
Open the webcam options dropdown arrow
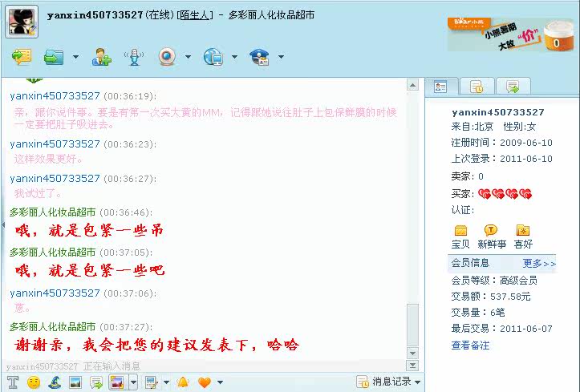(189, 57)
